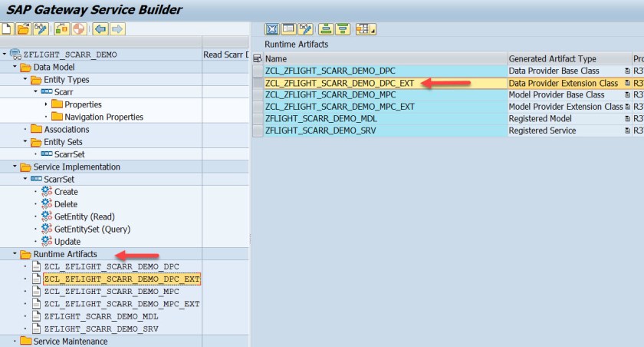Click the value-help icon in Data Provider Base Class row
Screen dimensions: 644x347
tap(627, 71)
